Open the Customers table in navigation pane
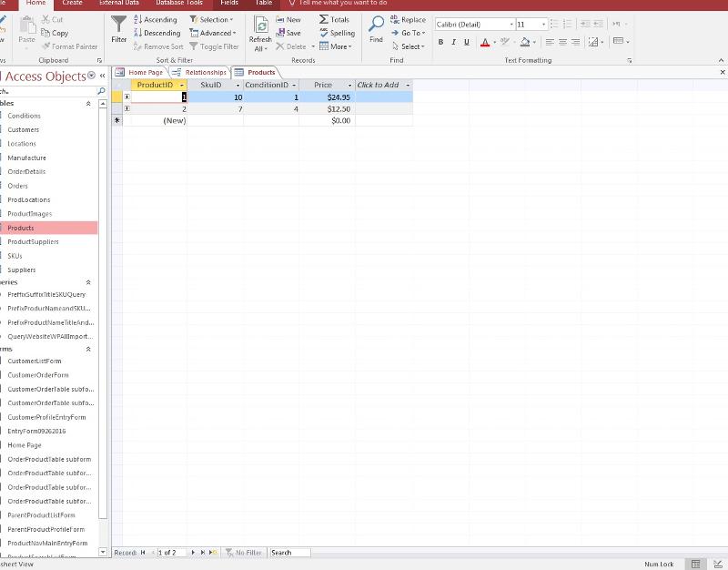 [x=24, y=129]
